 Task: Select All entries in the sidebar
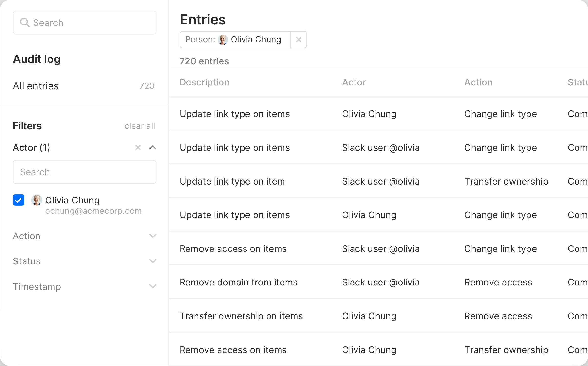36,86
